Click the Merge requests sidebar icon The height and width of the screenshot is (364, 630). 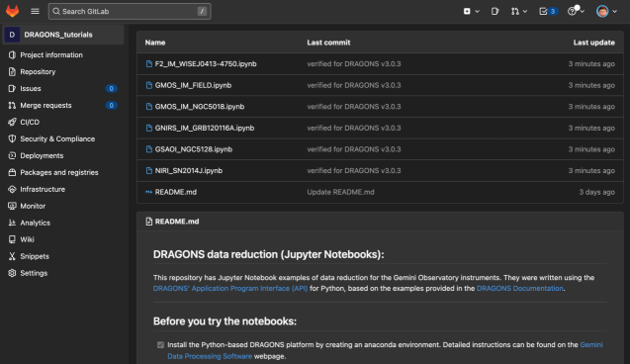point(12,105)
